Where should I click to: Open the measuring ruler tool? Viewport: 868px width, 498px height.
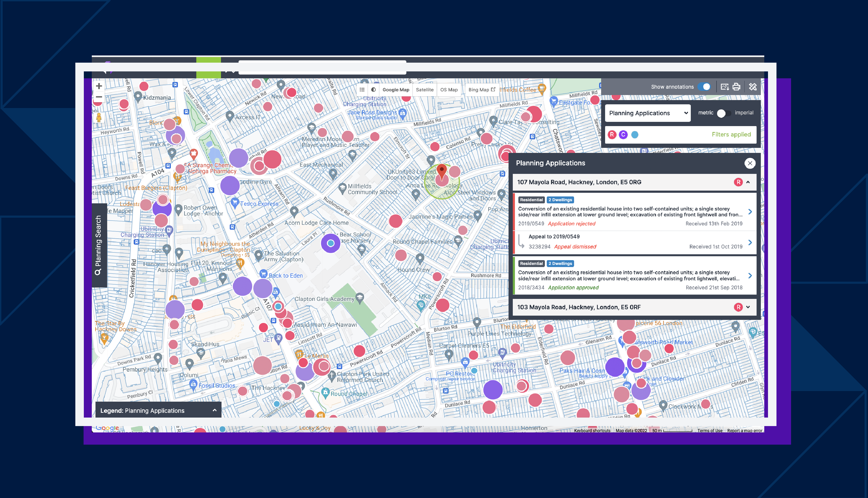click(x=753, y=87)
